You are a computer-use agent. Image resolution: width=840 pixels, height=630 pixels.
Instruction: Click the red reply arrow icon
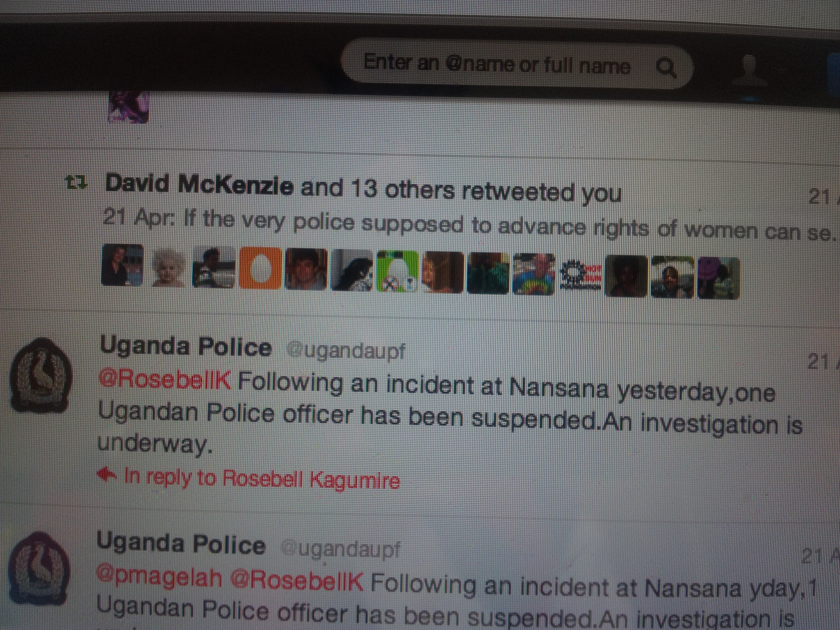click(x=107, y=474)
